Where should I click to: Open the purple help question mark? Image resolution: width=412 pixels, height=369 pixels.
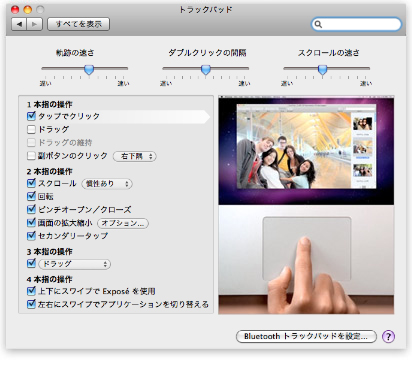388,336
